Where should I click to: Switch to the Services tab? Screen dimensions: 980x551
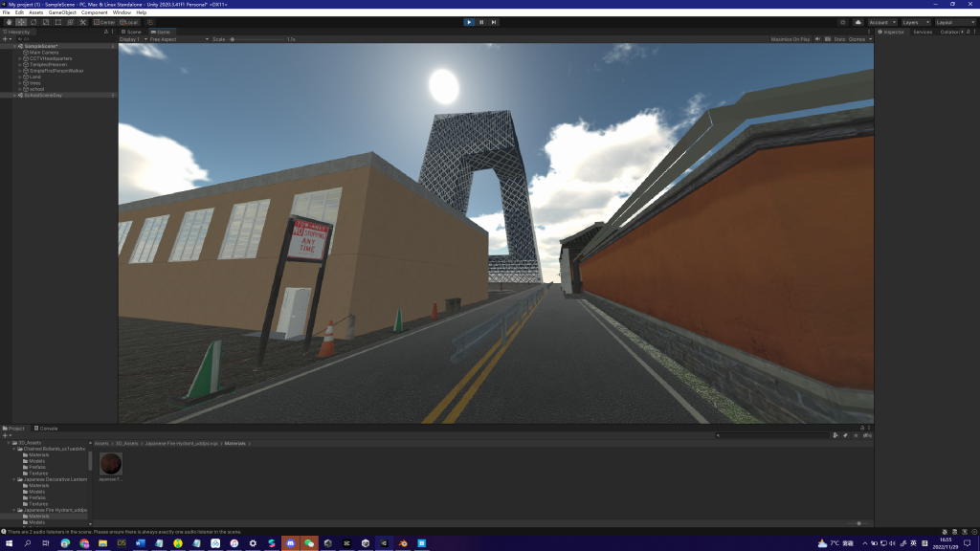923,32
